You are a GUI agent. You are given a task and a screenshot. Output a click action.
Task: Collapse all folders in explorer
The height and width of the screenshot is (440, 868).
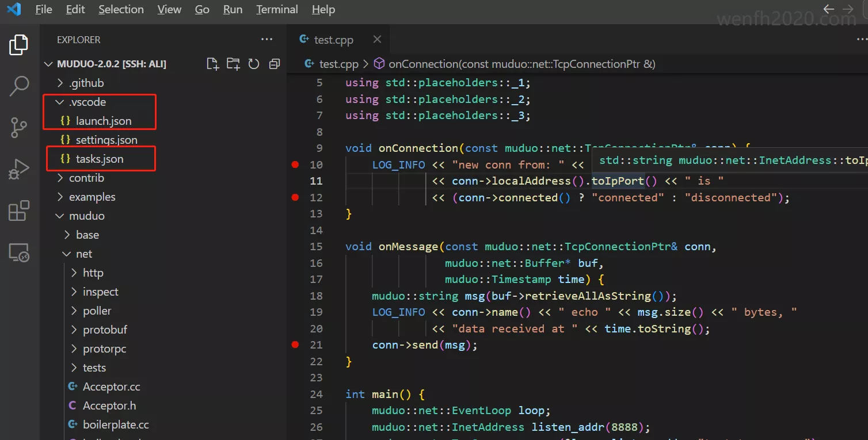275,64
